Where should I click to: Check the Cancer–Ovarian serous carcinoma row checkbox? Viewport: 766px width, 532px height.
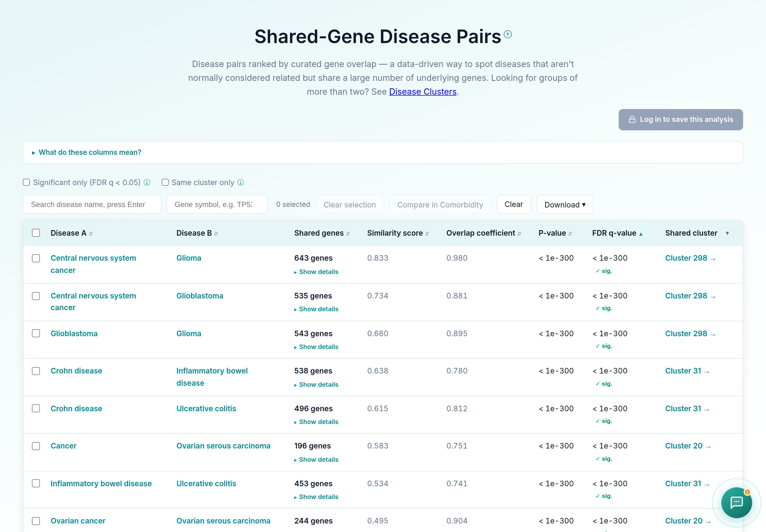pos(36,446)
